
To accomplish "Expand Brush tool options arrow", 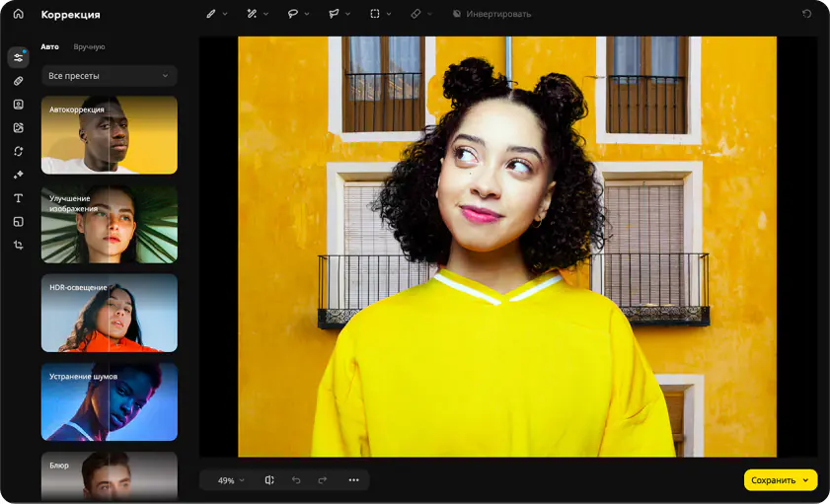I will [x=225, y=14].
